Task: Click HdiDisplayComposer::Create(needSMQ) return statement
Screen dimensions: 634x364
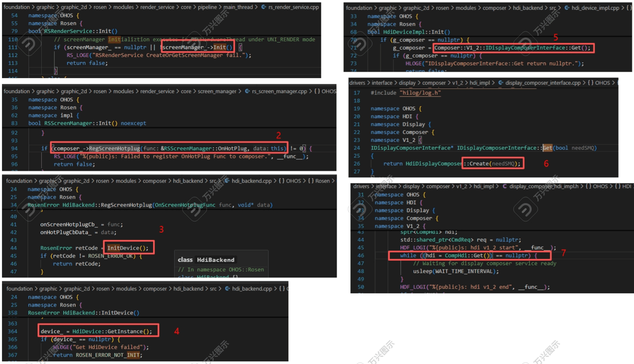Action: tap(453, 164)
